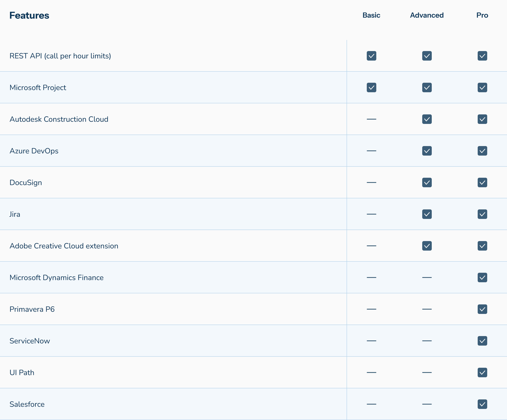
Task: Click the "REST API (call per hour limits)" label
Action: [x=60, y=56]
